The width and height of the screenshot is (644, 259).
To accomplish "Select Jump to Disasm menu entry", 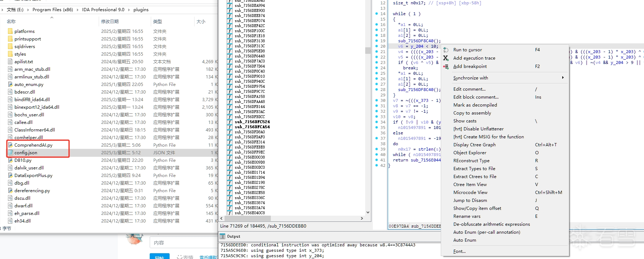I will 470,200.
